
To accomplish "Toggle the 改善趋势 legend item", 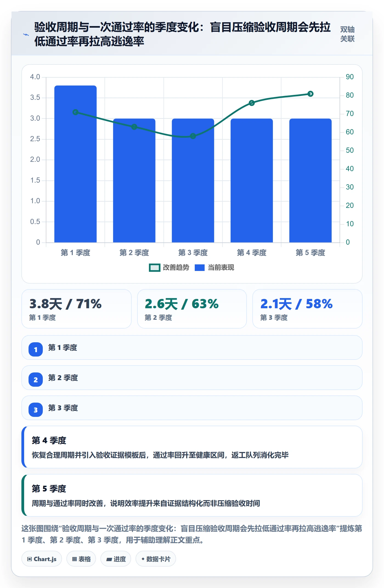I will coord(169,267).
